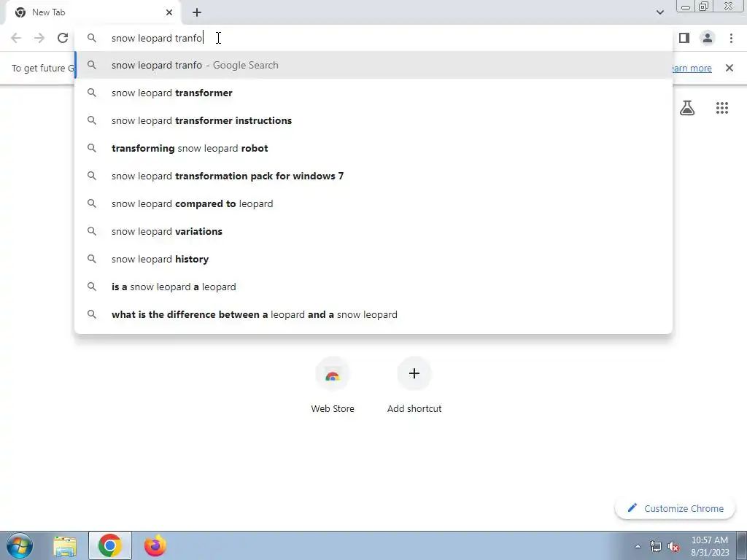Screen dimensions: 747x560
Task: Click the Chrome taskbar icon
Action: (110, 545)
